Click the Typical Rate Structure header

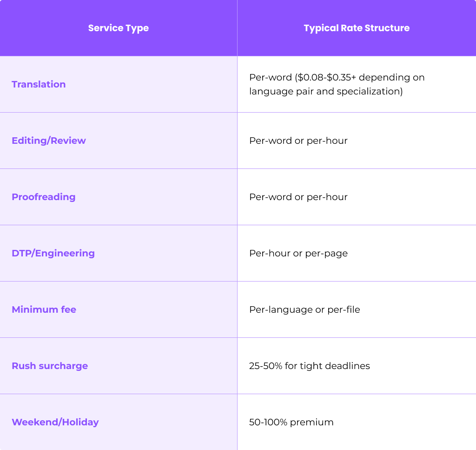click(x=357, y=28)
